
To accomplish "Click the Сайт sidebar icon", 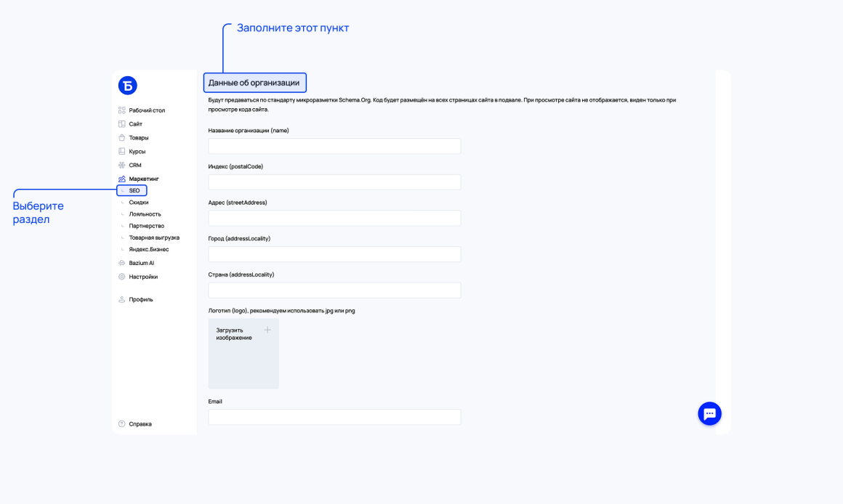I will pos(122,123).
